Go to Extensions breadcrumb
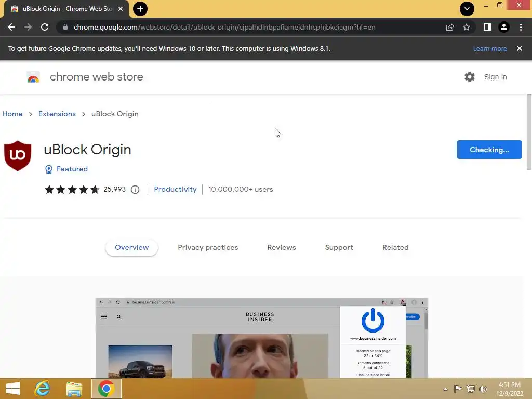The width and height of the screenshot is (532, 399). point(57,114)
